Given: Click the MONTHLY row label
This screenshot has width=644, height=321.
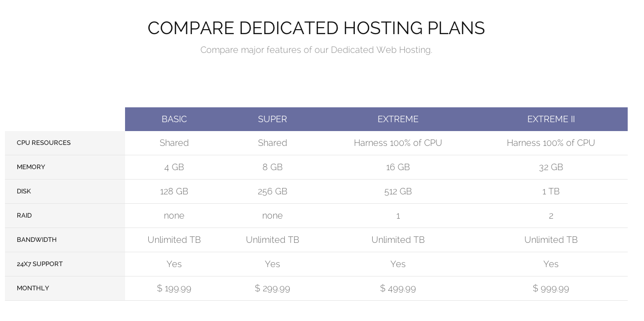Looking at the screenshot, I should tap(33, 288).
